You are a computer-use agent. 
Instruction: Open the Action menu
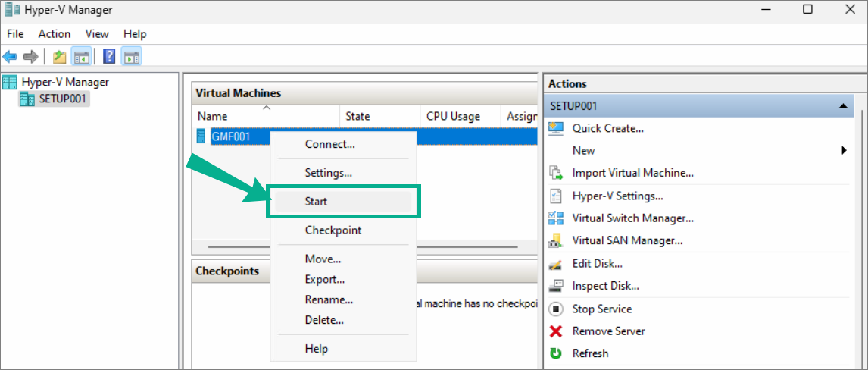click(55, 34)
